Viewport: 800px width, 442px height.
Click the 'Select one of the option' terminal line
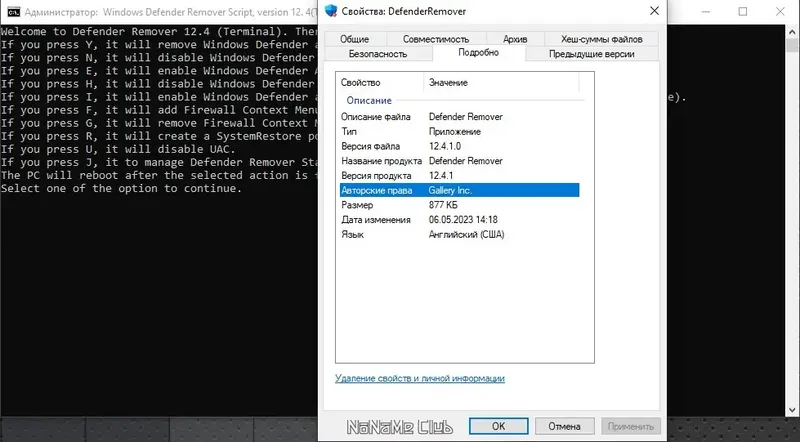click(121, 188)
